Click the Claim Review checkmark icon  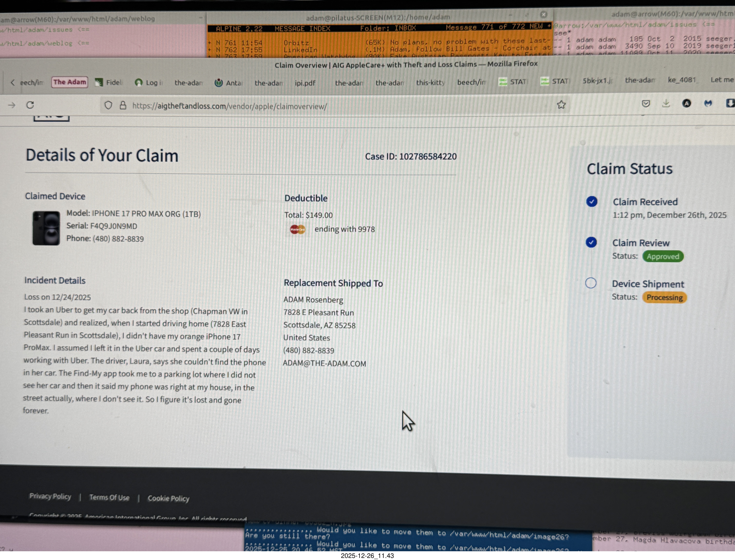[591, 242]
